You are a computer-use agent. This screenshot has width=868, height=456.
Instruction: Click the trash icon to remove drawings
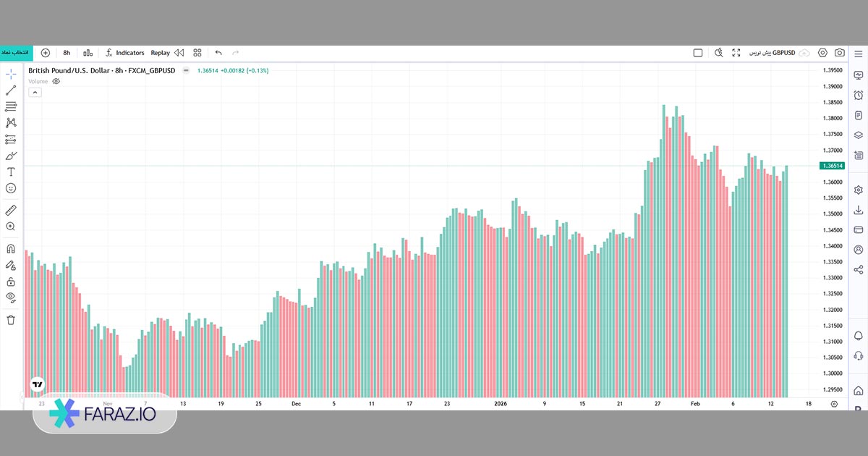11,319
